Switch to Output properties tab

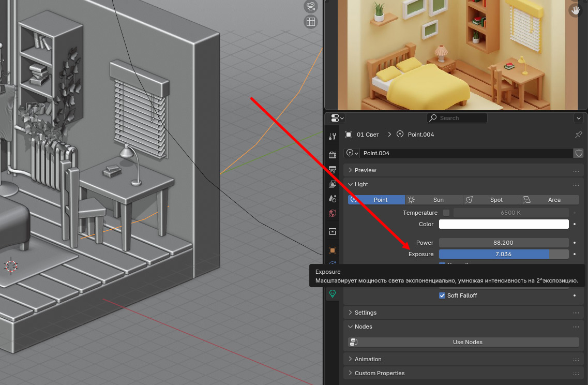click(x=333, y=169)
